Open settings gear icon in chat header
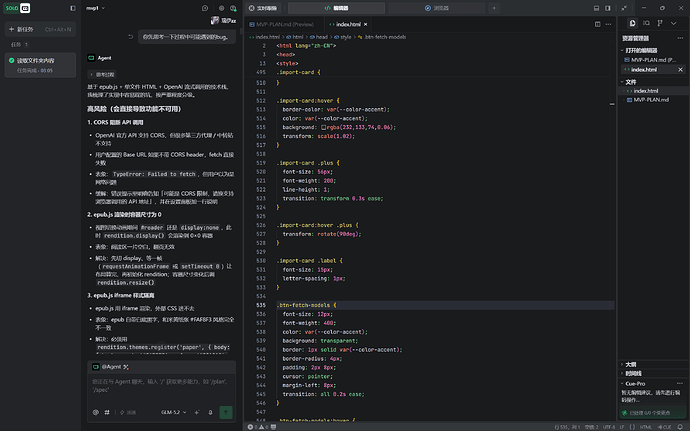The image size is (690, 431). click(x=221, y=8)
